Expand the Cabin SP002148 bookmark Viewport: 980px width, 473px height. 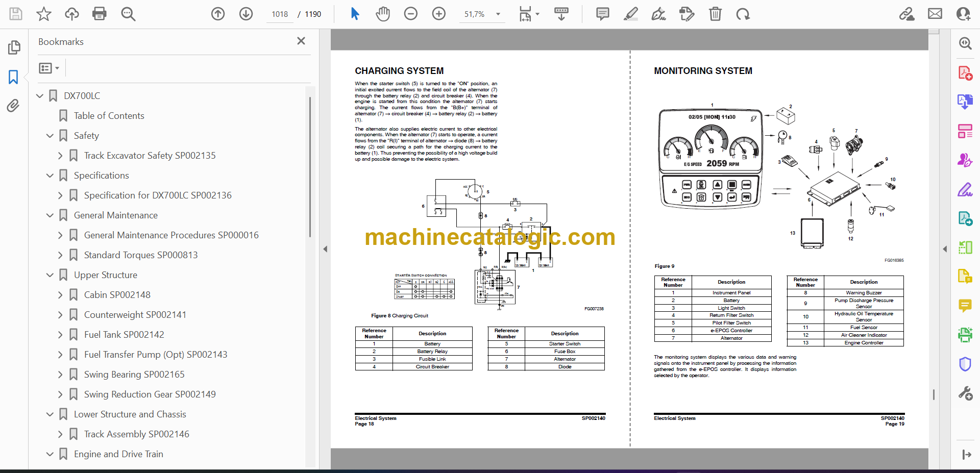[x=60, y=295]
